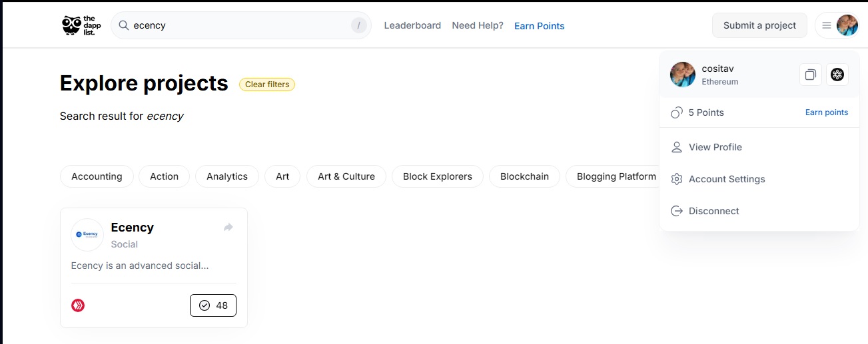
Task: Open the Ecency project title
Action: pos(133,228)
